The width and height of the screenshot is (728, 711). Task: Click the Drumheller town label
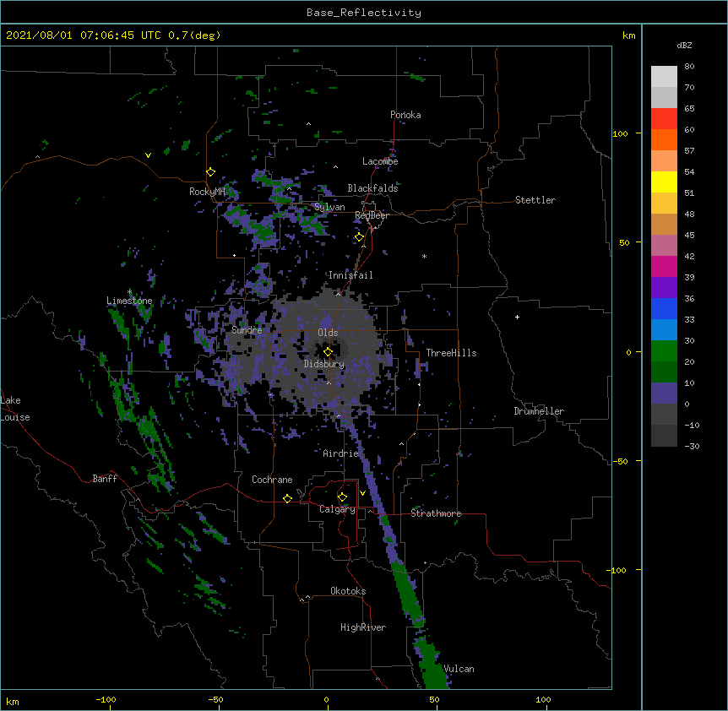(539, 411)
